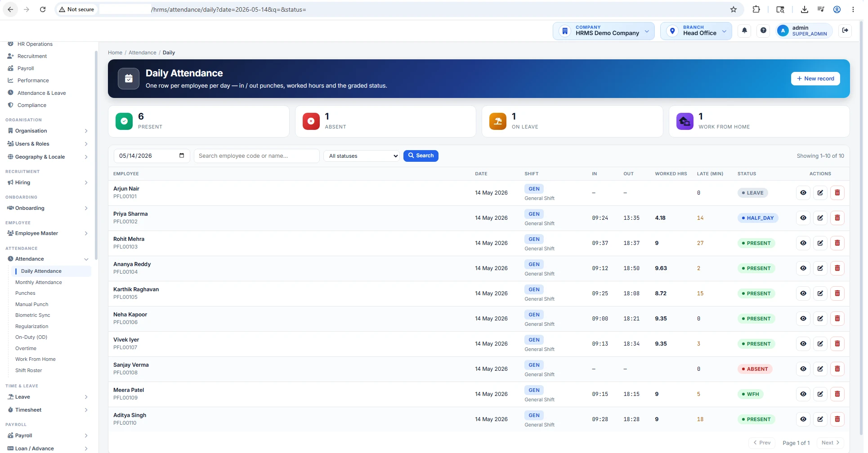Reload the browser page

click(43, 9)
